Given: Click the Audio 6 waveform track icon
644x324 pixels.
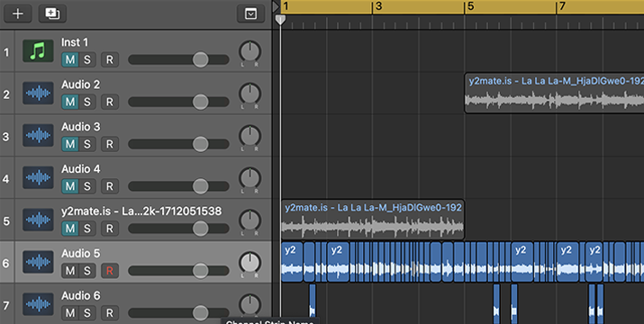Looking at the screenshot, I should 38,304.
